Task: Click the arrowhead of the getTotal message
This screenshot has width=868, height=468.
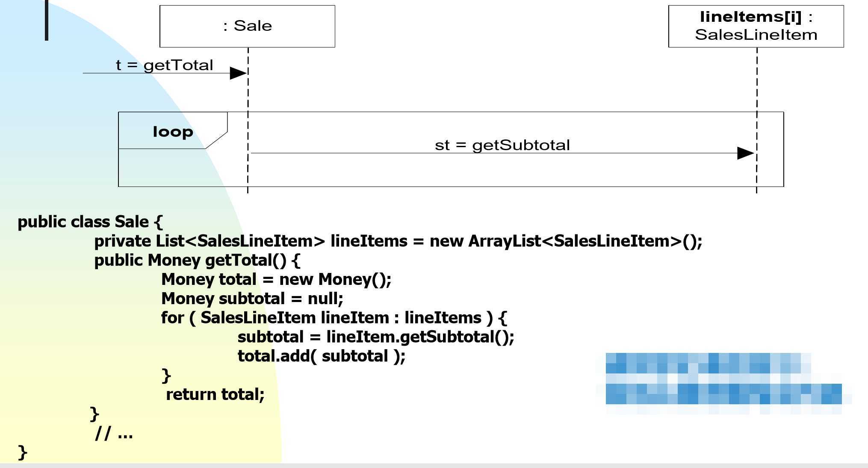Action: (238, 73)
